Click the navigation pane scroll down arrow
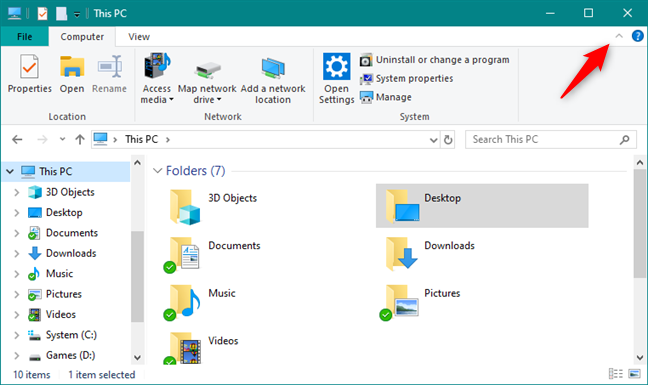 (x=138, y=358)
